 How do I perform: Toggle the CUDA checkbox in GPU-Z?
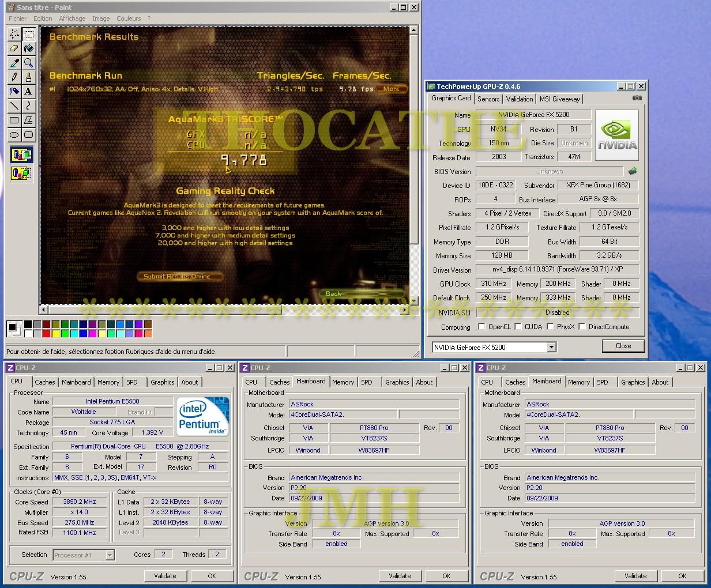518,327
